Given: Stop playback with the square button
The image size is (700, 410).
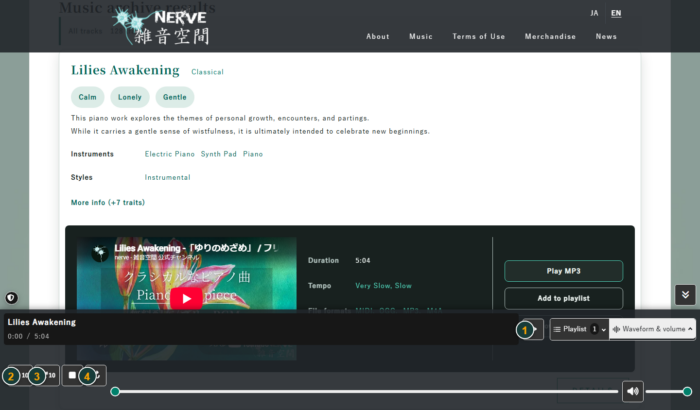Looking at the screenshot, I should (72, 375).
